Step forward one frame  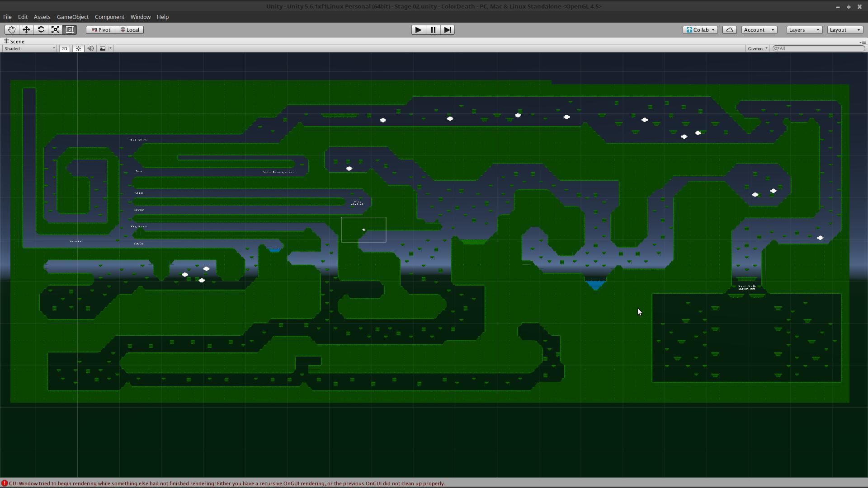[x=447, y=30]
